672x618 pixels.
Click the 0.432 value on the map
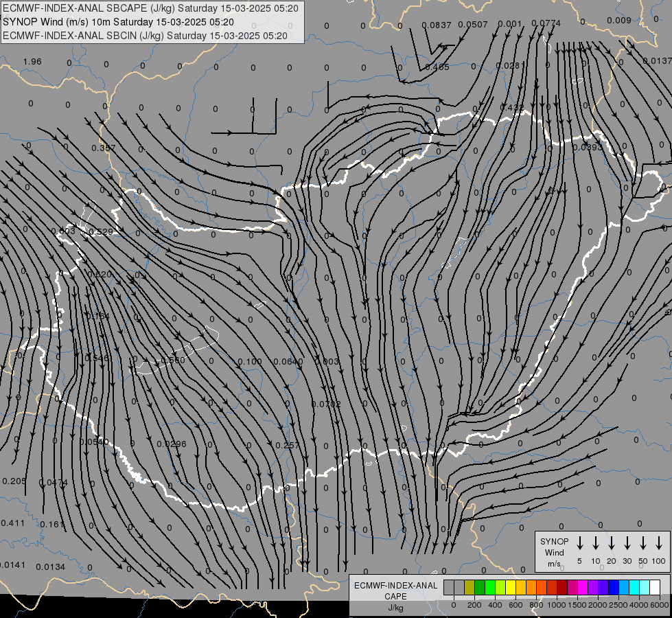pos(512,107)
